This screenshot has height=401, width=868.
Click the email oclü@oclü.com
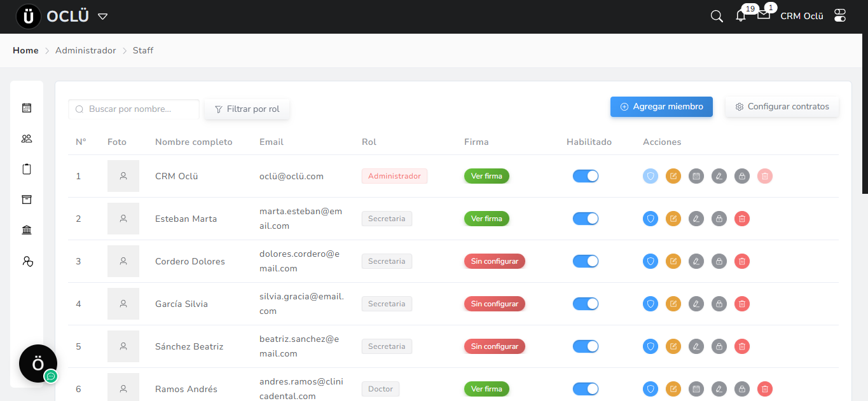point(291,176)
